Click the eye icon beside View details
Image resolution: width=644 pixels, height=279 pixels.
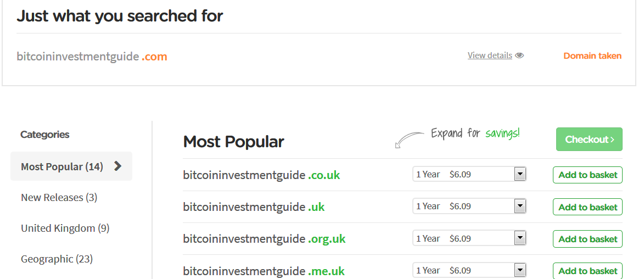coord(519,55)
